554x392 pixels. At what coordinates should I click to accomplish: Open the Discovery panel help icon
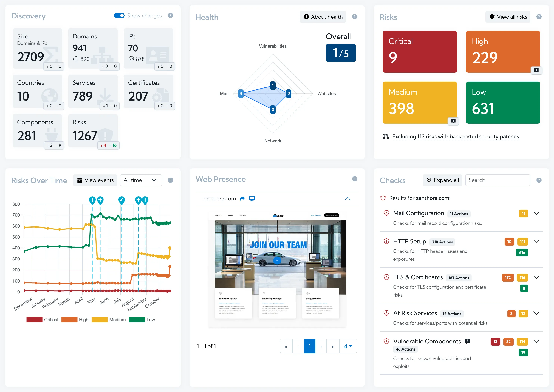pos(171,16)
